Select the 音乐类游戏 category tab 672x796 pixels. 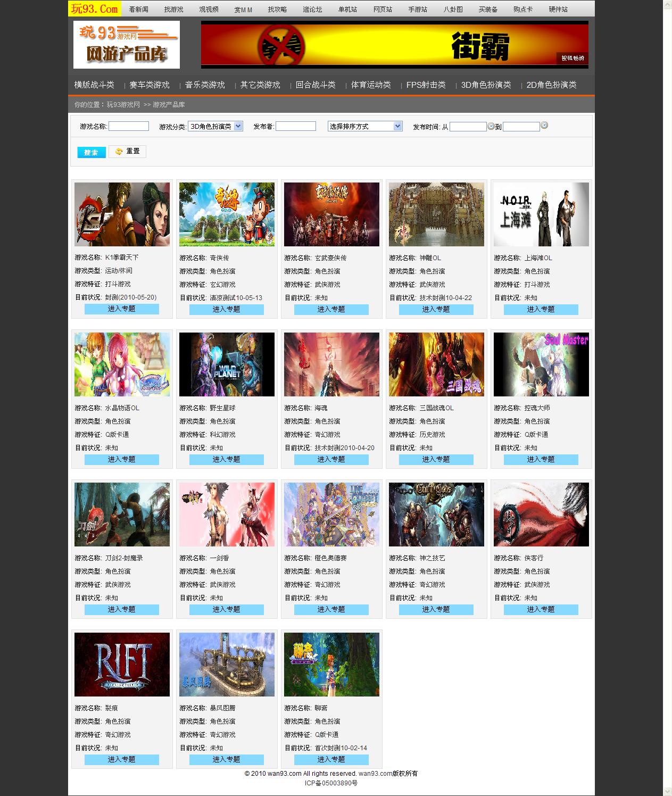(x=205, y=85)
